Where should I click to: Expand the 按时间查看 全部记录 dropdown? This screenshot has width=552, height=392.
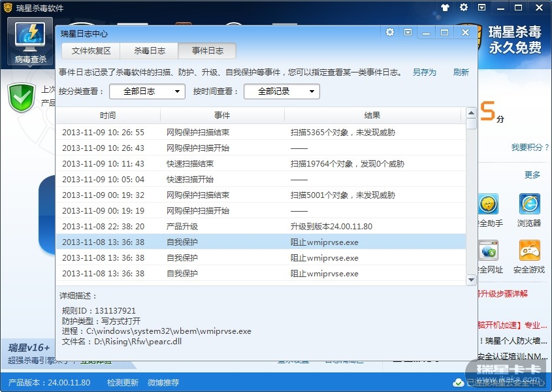point(282,91)
